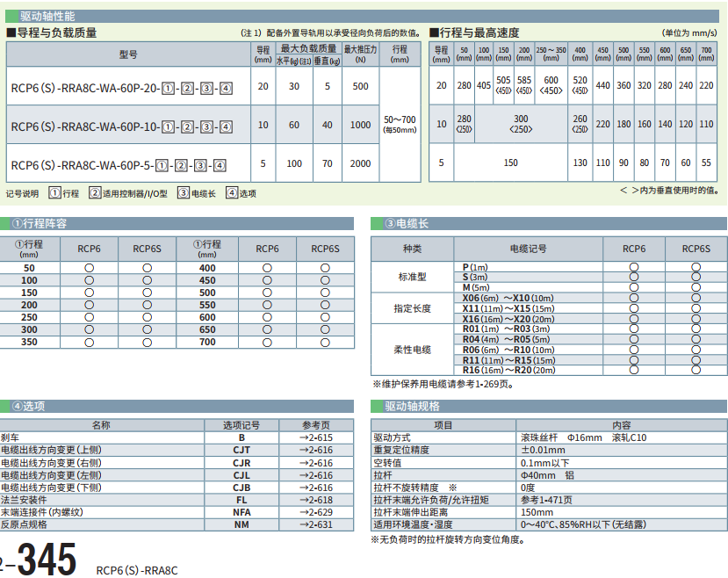Click the 指定长度 cable type cell

pos(412,308)
